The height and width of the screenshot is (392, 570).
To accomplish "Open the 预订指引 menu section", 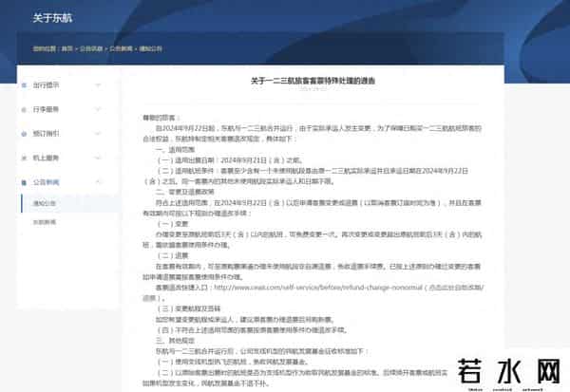I will 46,134.
